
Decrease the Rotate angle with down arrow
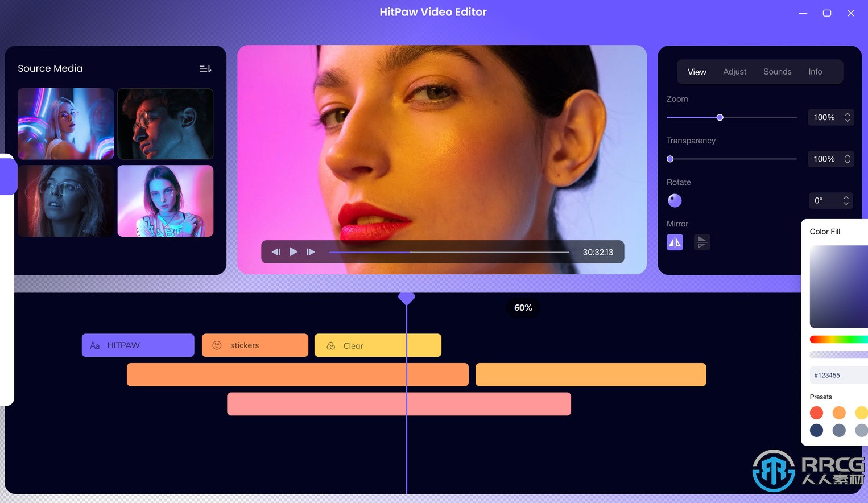pyautogui.click(x=846, y=204)
